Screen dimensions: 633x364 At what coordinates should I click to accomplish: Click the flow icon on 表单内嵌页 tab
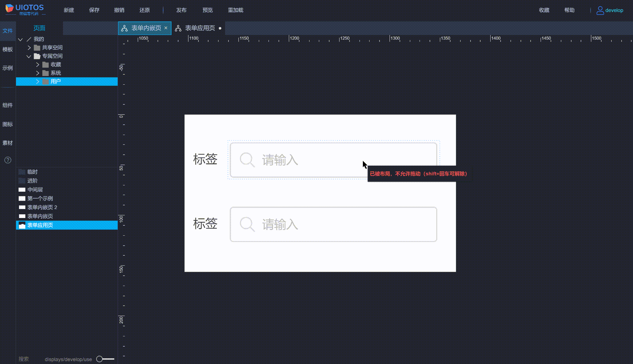coord(124,28)
